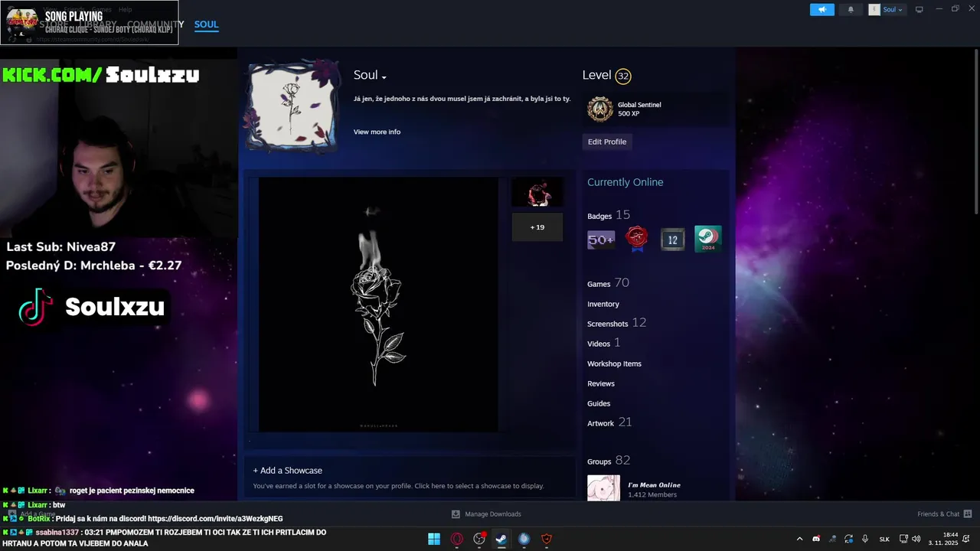Open the orange shield taskbar app
This screenshot has height=551, width=980.
click(x=547, y=539)
